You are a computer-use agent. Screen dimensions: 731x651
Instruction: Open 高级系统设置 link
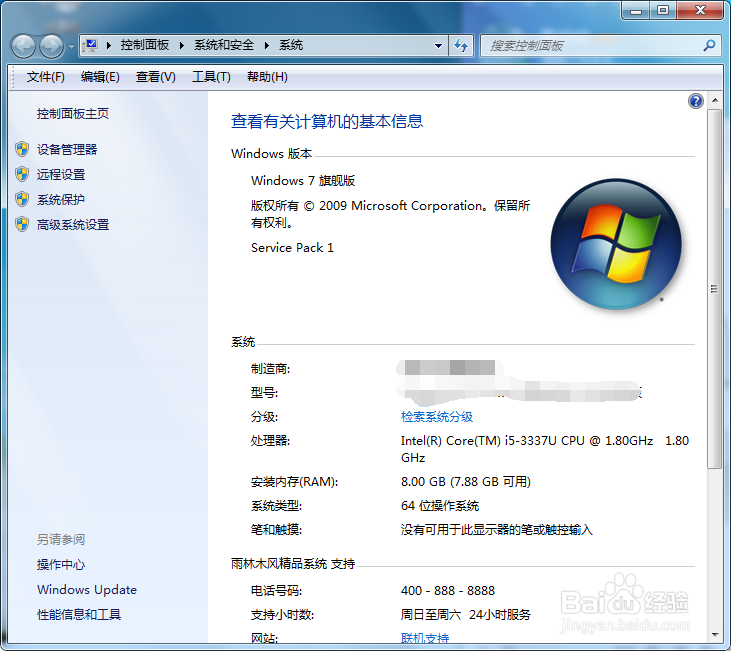[73, 225]
